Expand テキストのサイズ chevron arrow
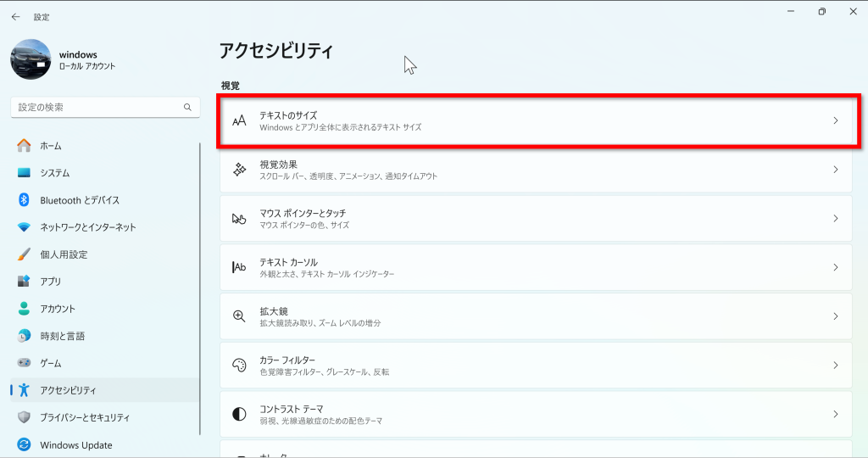Screen dimensions: 868x458 835,120
